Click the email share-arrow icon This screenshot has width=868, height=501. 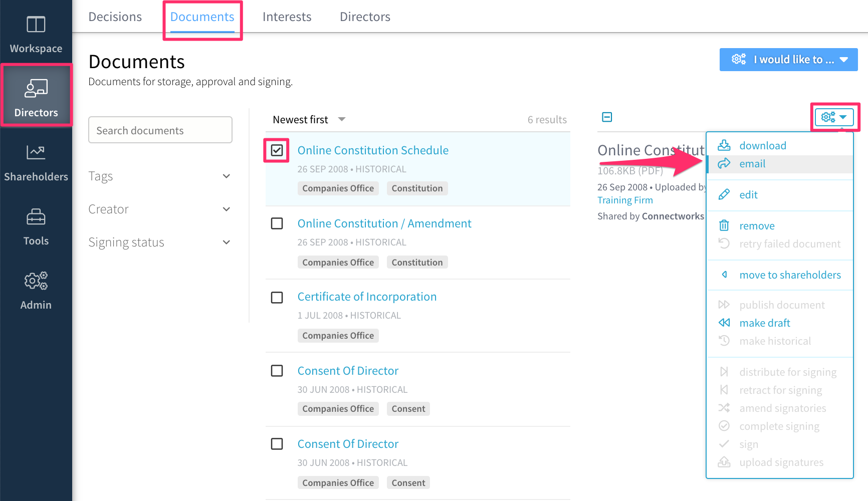coord(724,164)
